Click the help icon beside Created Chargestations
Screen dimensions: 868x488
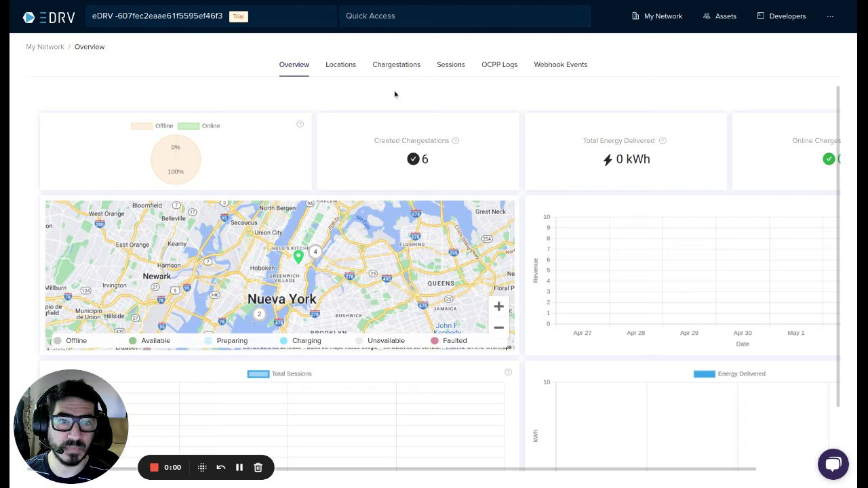pos(456,140)
